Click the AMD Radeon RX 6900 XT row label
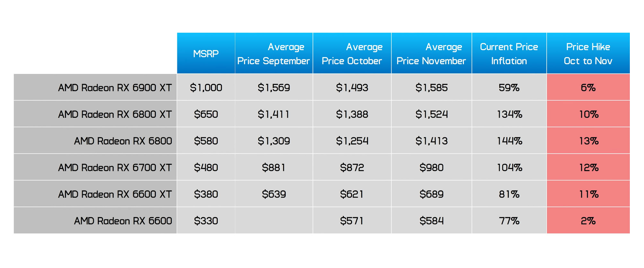Screen dimensions: 644x268 (x=115, y=88)
